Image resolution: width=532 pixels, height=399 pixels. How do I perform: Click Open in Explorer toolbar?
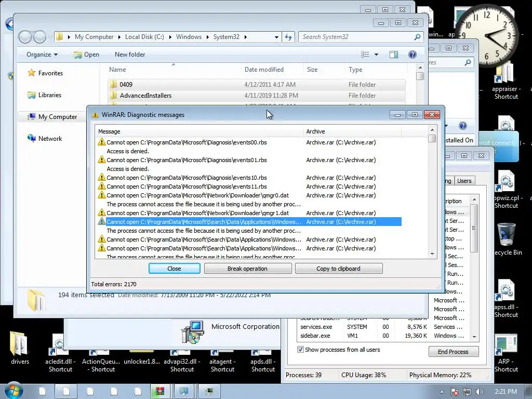[x=87, y=54]
